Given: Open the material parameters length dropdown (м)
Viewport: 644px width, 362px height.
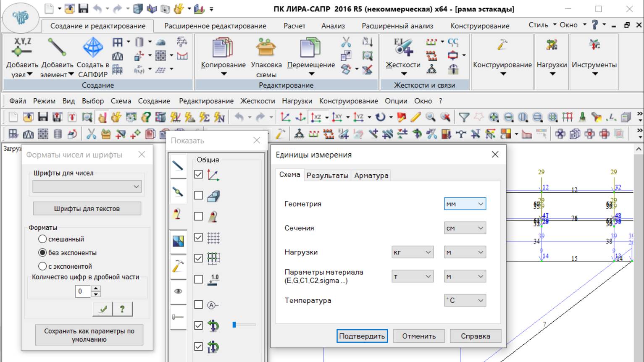Looking at the screenshot, I should click(x=465, y=276).
